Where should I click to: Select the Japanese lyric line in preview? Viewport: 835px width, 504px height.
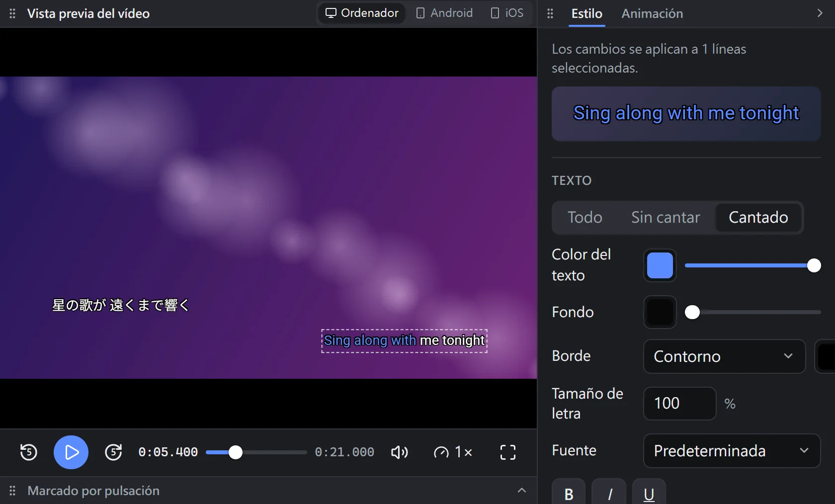[121, 305]
